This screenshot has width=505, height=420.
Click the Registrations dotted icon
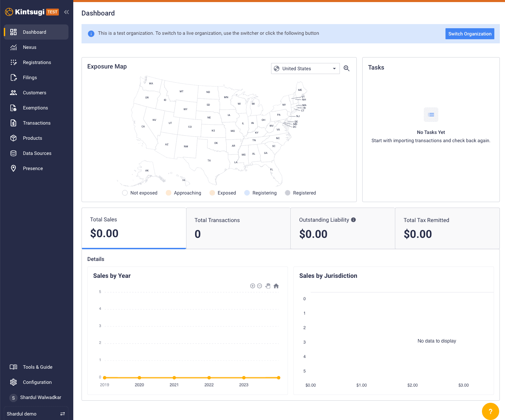[x=13, y=62]
